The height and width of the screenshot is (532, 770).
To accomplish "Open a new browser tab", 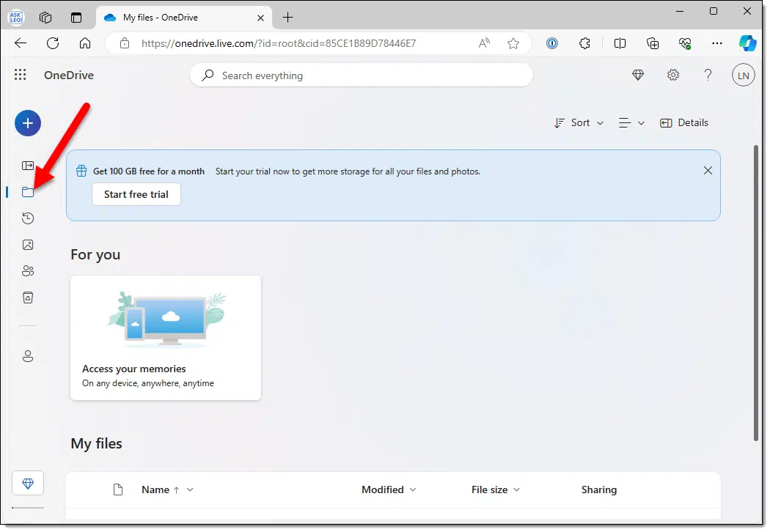I will [287, 17].
